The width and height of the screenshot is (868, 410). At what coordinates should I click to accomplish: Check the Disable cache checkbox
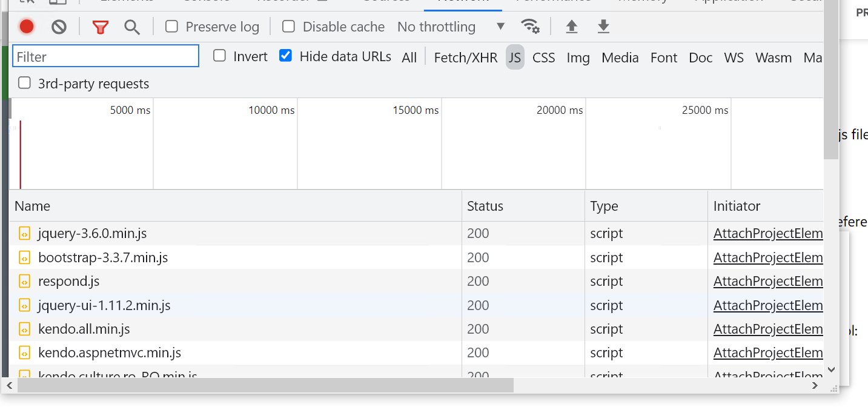pos(289,27)
